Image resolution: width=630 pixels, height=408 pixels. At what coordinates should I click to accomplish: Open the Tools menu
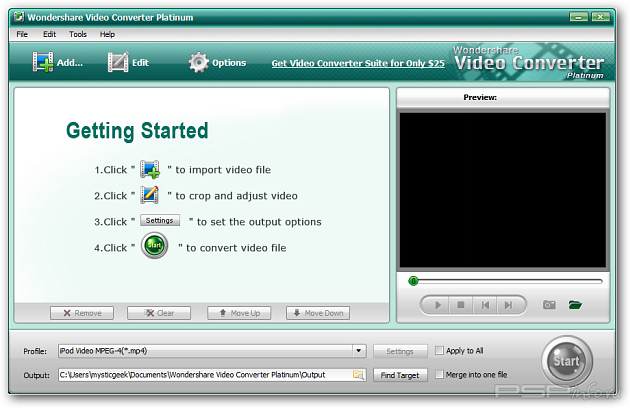[x=78, y=34]
